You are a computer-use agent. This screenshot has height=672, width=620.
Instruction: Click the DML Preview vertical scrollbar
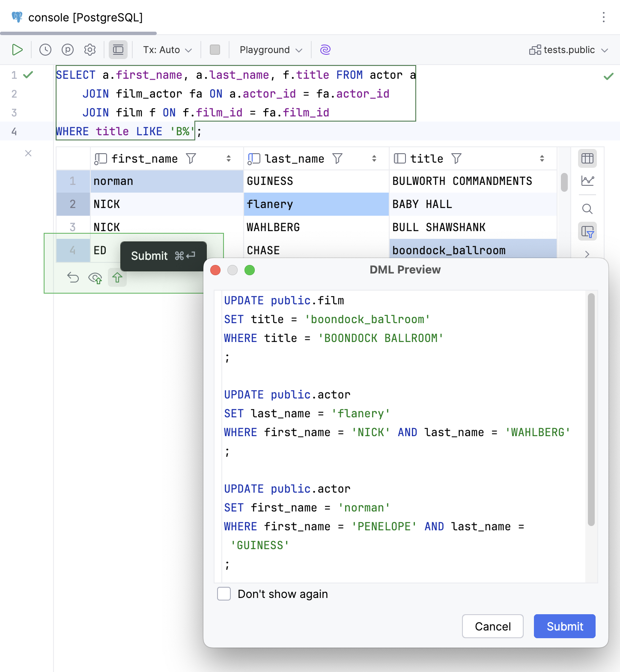click(591, 409)
